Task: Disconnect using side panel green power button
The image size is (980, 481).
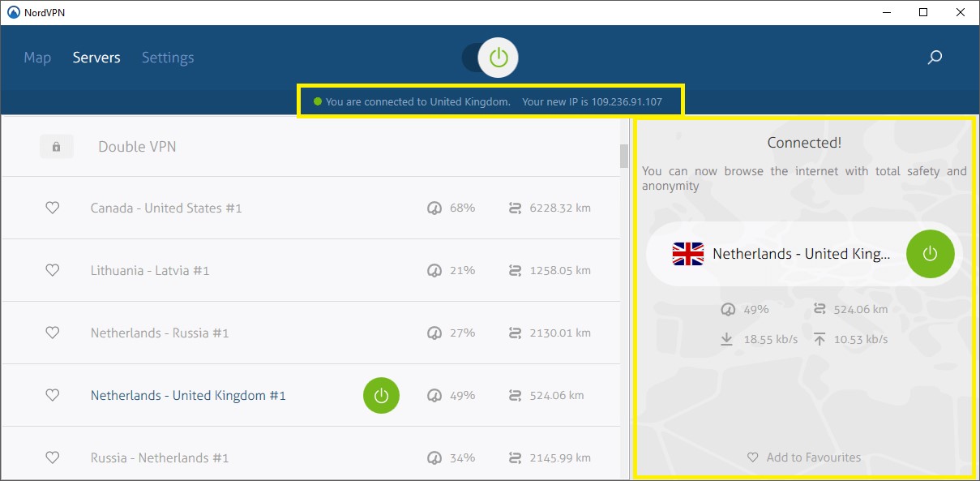Action: point(931,254)
